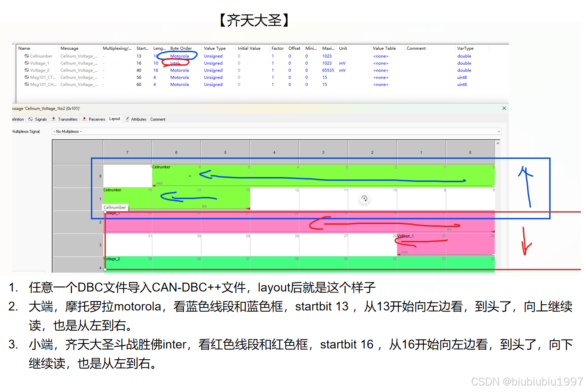
Task: Click the Cellnumber signal icon
Action: 27,56
